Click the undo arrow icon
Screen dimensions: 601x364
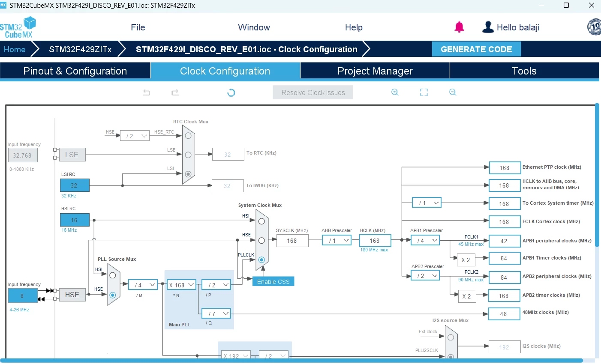coord(147,92)
